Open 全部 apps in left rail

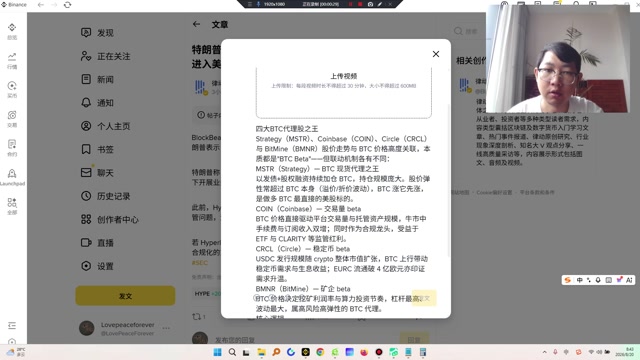tap(12, 206)
